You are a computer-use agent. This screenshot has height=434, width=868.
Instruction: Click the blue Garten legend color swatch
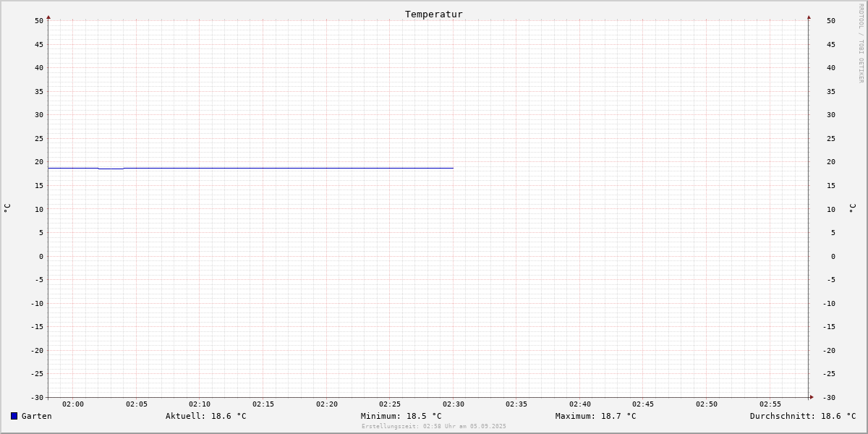coord(14,416)
